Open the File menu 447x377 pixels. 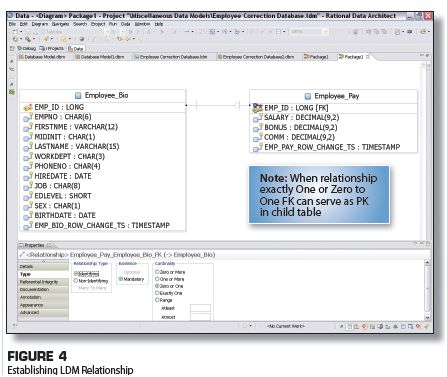pyautogui.click(x=12, y=24)
